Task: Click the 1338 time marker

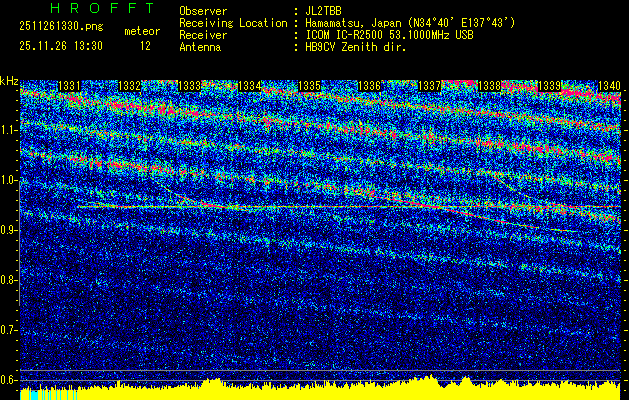Action: point(488,87)
